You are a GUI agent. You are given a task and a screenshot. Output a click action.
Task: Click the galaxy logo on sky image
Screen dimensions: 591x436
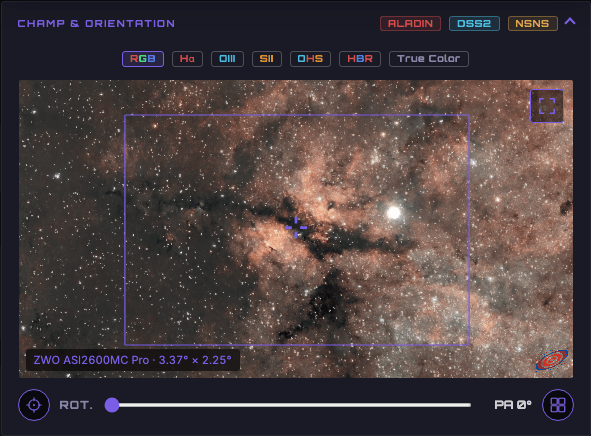point(552,360)
